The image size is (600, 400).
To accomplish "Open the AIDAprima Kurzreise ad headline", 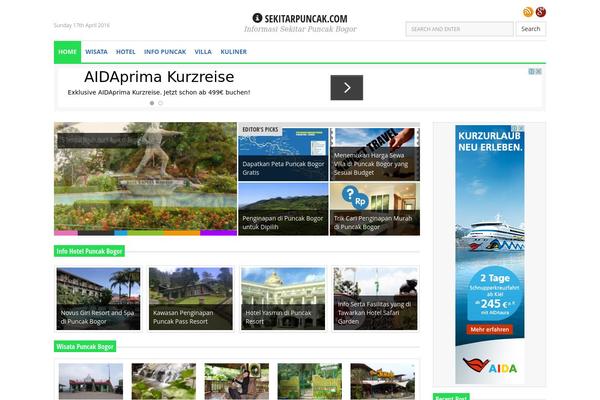I will pos(159,77).
